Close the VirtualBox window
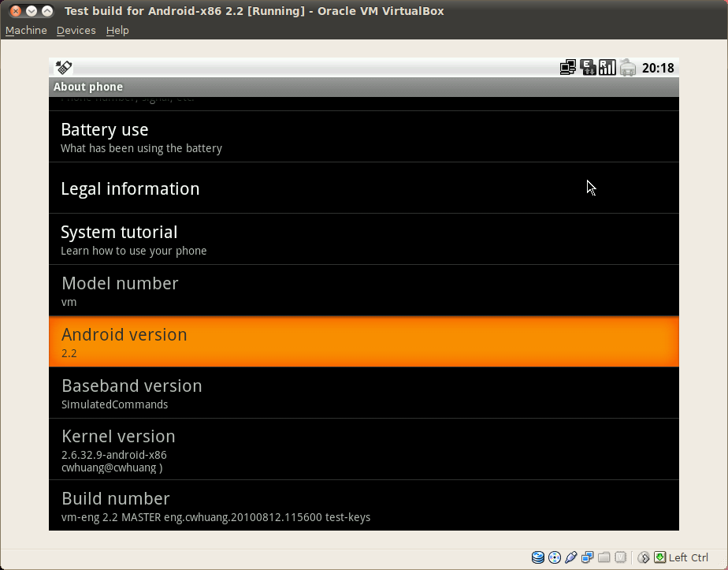The image size is (728, 570). pyautogui.click(x=15, y=11)
